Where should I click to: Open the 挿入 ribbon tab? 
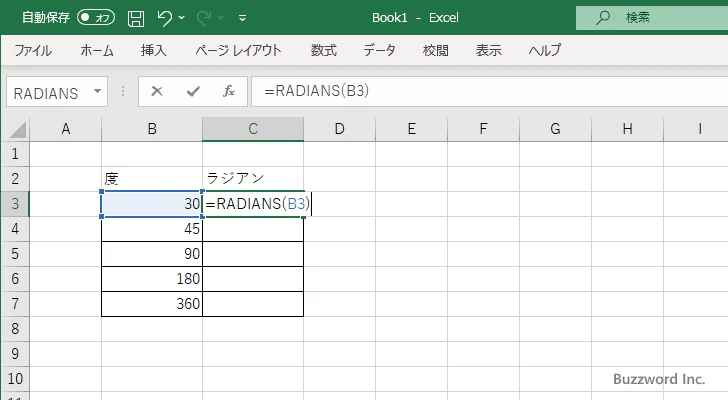[x=153, y=51]
